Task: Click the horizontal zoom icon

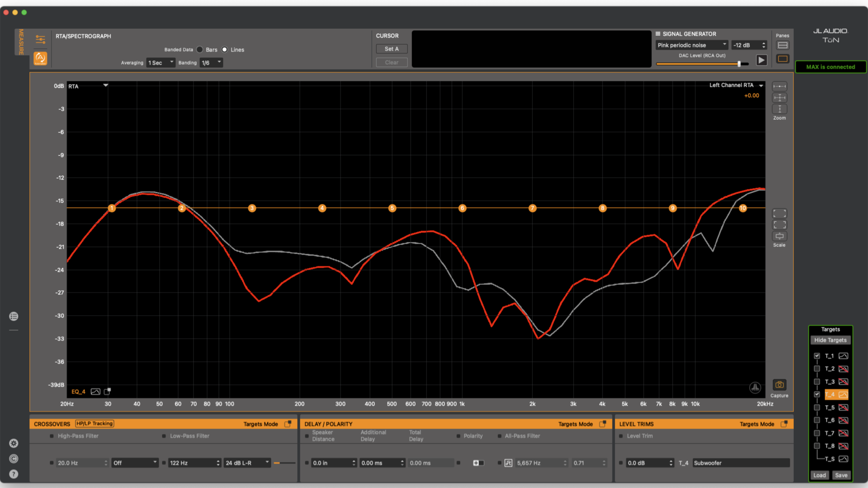Action: pyautogui.click(x=779, y=86)
